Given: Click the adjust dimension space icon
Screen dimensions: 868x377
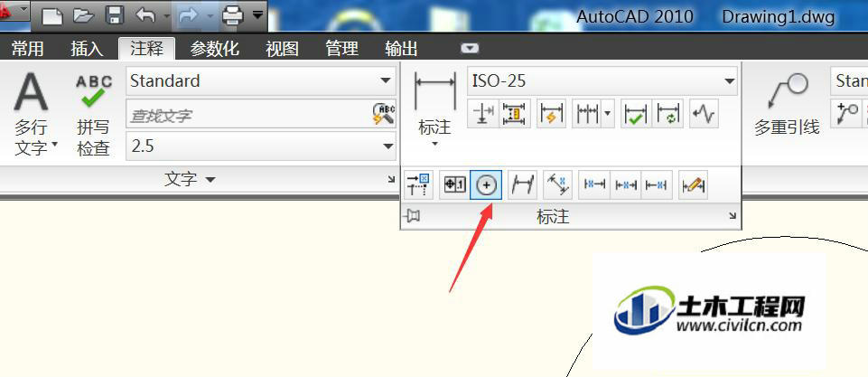Looking at the screenshot, I should point(516,114).
